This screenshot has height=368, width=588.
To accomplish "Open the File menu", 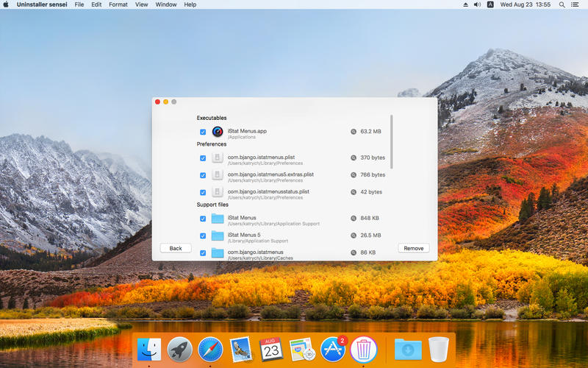I will [x=79, y=4].
